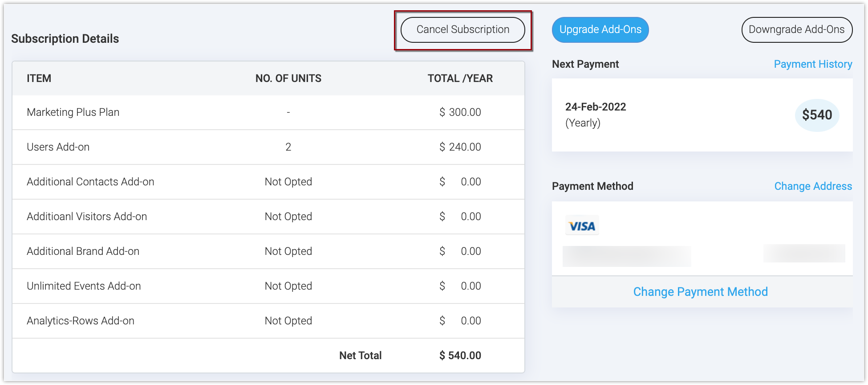Click the Additioanl Visitors Add-on item
The width and height of the screenshot is (868, 385).
pyautogui.click(x=87, y=217)
